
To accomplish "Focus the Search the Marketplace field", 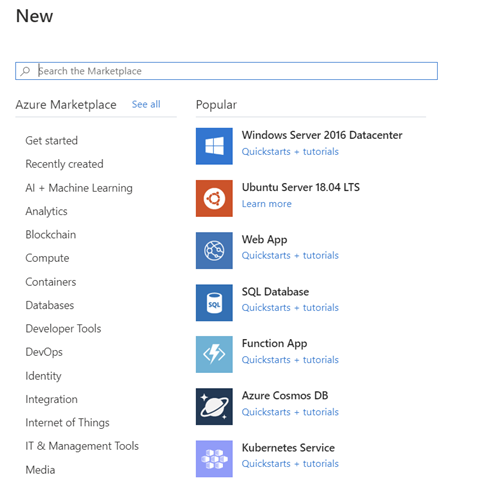I will pos(226,71).
